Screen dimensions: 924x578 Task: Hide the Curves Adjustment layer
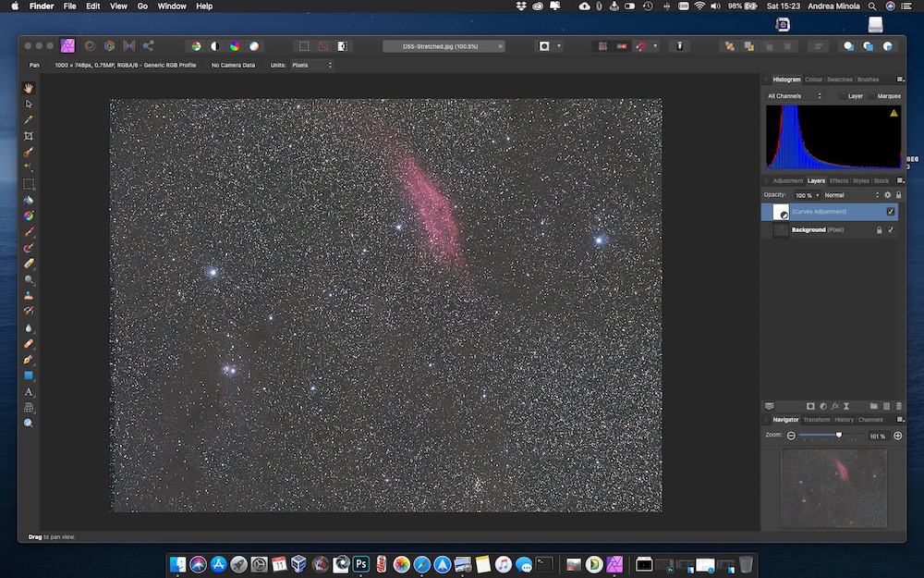click(890, 212)
